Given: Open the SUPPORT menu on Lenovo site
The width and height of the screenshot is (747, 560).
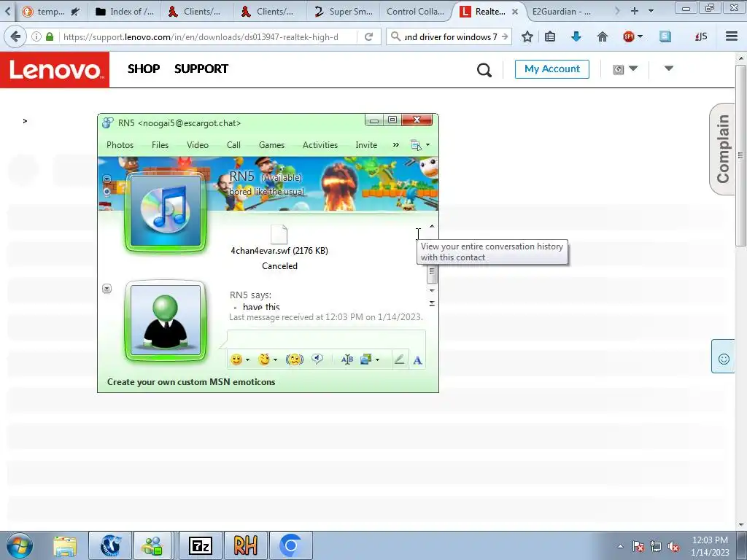Looking at the screenshot, I should 201,69.
